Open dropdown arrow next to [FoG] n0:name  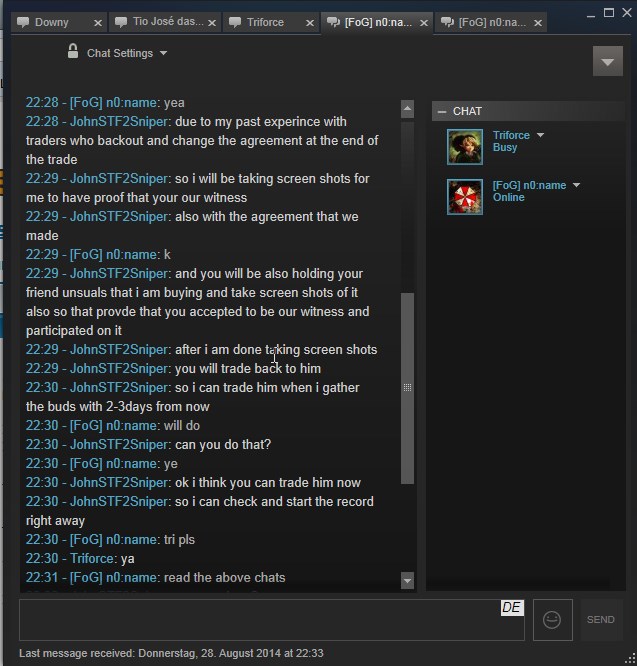click(x=576, y=185)
